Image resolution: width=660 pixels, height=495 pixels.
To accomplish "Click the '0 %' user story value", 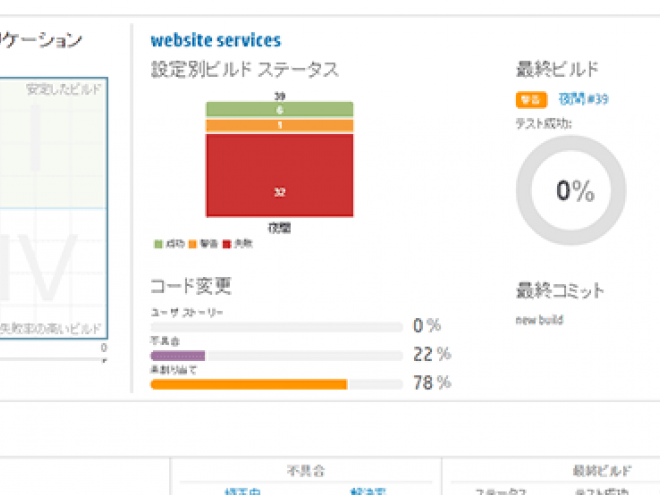I will (x=427, y=325).
